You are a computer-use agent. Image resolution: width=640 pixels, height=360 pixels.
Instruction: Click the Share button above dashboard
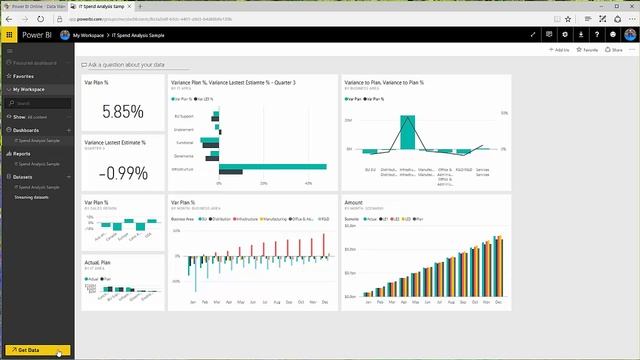click(613, 50)
